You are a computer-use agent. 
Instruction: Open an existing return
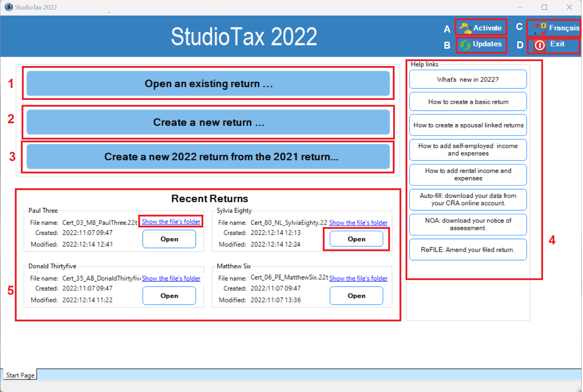point(208,84)
